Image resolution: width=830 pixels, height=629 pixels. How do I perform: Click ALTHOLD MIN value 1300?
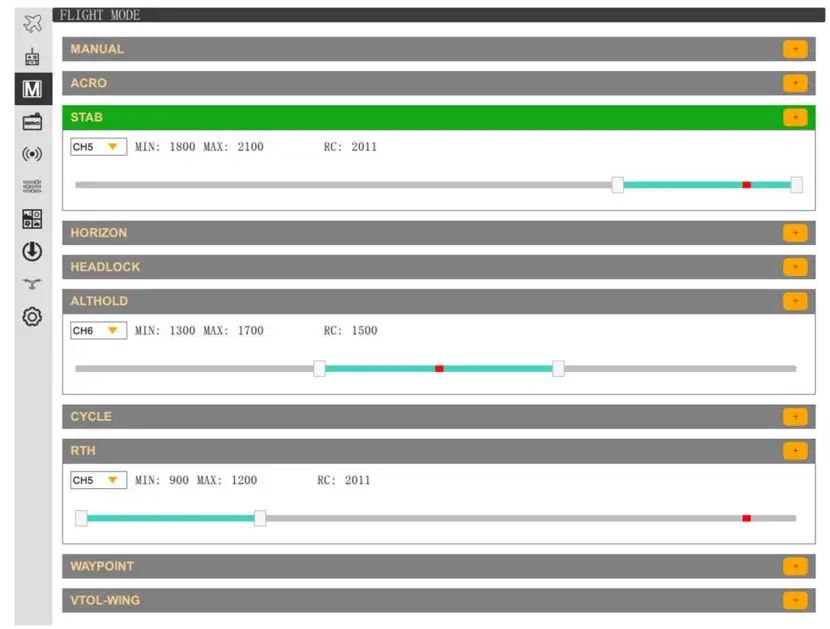[182, 330]
